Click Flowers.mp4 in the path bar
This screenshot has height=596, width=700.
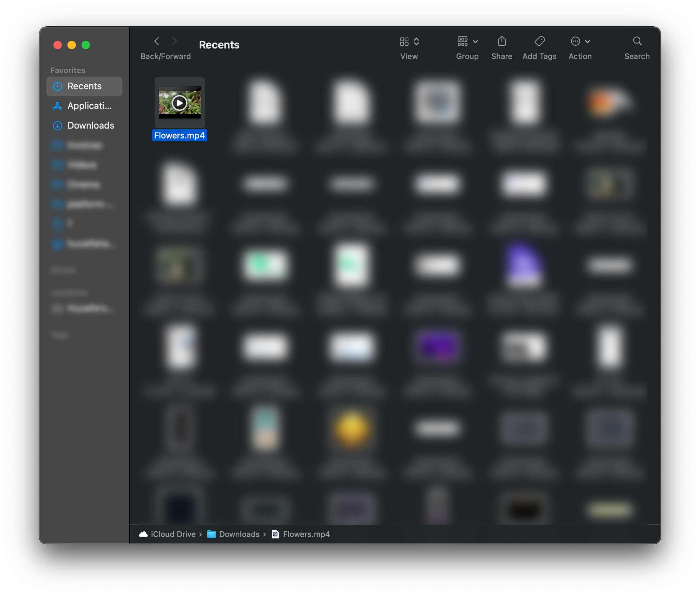pyautogui.click(x=306, y=535)
